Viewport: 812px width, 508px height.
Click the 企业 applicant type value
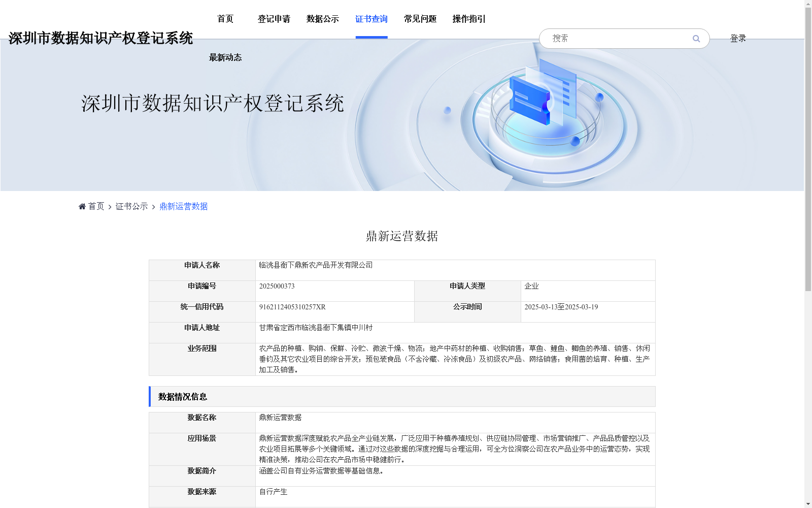[x=531, y=286]
